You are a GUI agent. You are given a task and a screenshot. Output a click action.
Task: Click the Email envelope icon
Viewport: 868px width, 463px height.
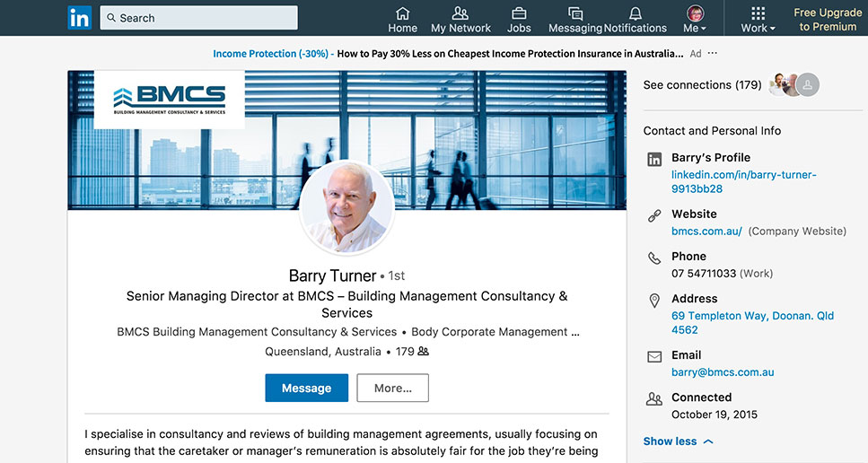pos(654,357)
